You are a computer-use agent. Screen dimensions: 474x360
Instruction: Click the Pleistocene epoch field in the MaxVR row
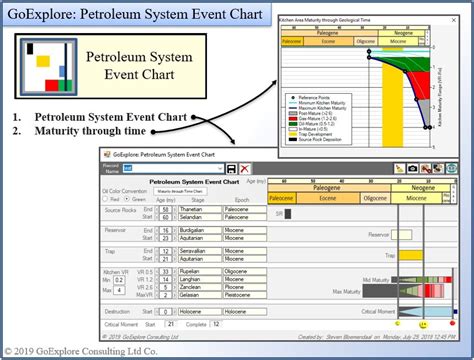click(x=245, y=295)
